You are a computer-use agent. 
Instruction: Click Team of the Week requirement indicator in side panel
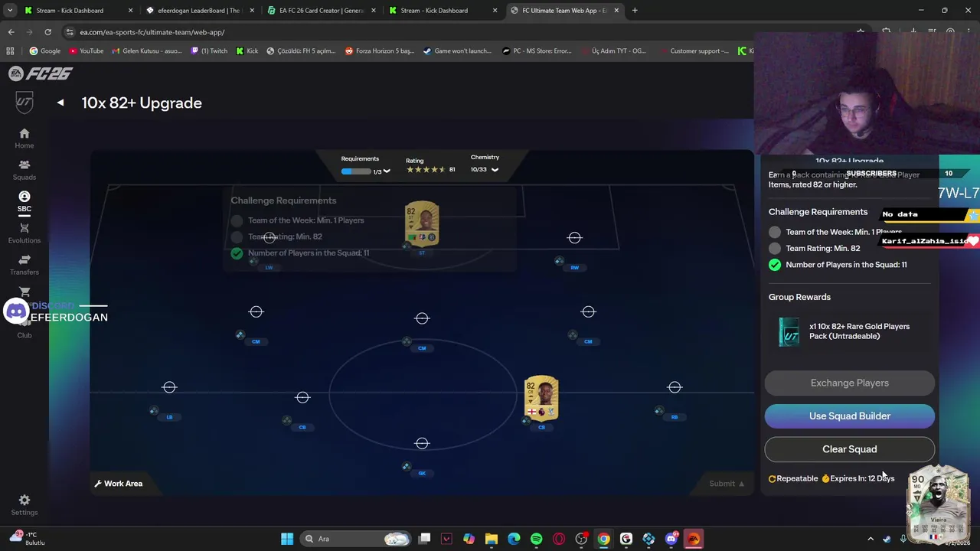[x=775, y=232]
